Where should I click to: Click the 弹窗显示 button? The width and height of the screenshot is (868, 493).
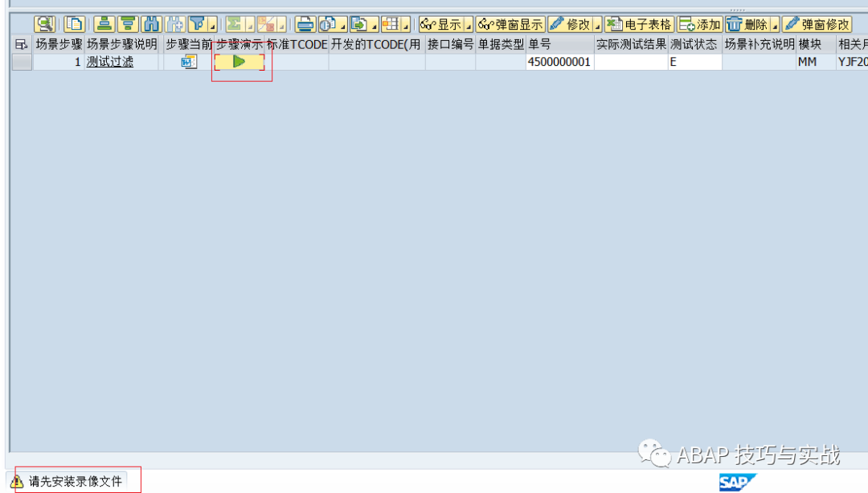[510, 25]
